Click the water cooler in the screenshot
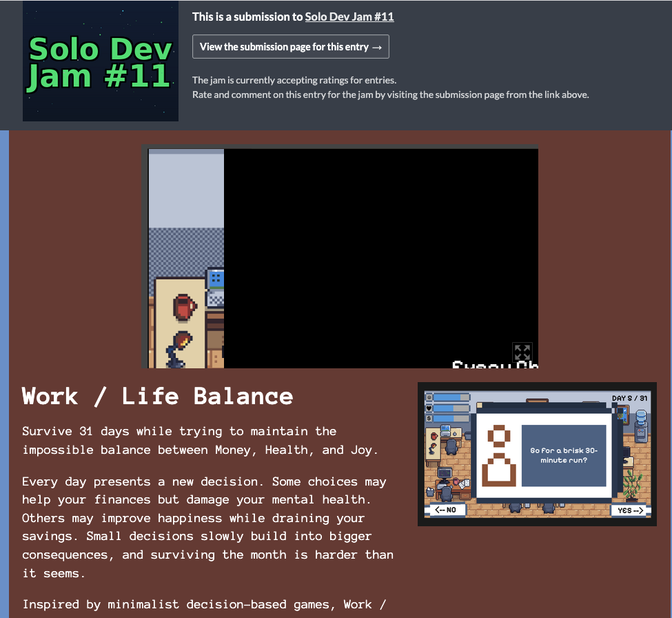 641,426
